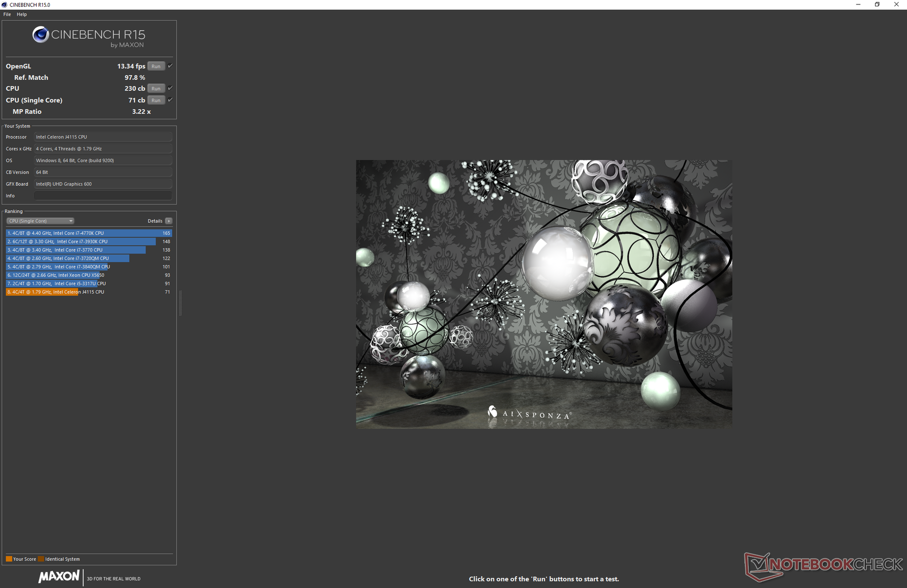Screen dimensions: 907x588
Task: Open the Help menu
Action: pos(22,14)
